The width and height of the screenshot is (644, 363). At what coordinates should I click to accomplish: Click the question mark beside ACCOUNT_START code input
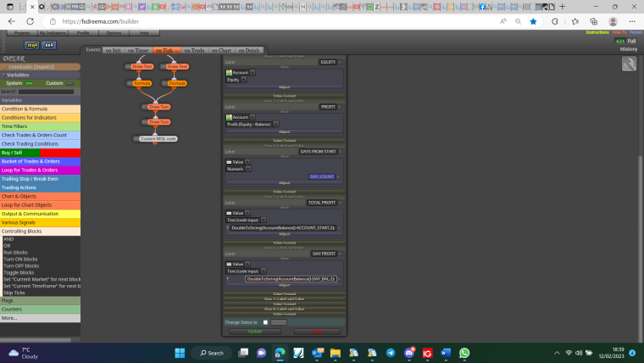[228, 228]
